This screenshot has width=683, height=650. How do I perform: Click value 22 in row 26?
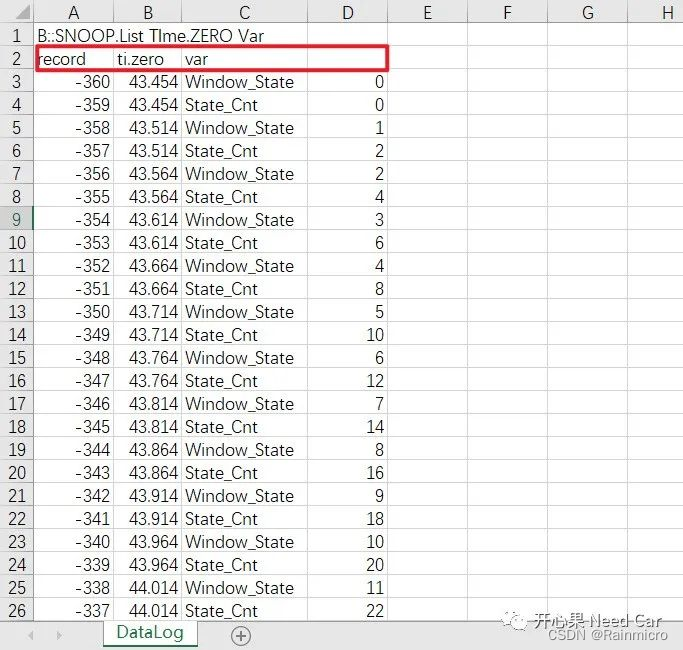pos(348,610)
